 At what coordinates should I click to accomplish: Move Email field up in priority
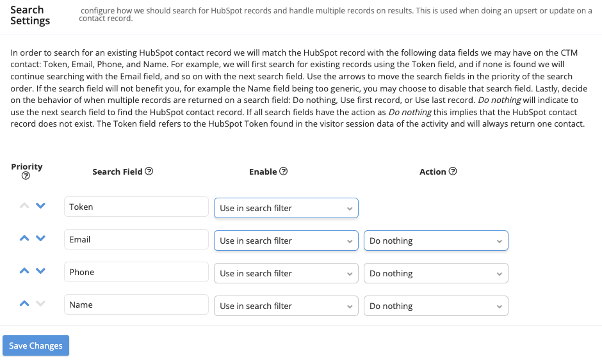coord(24,239)
